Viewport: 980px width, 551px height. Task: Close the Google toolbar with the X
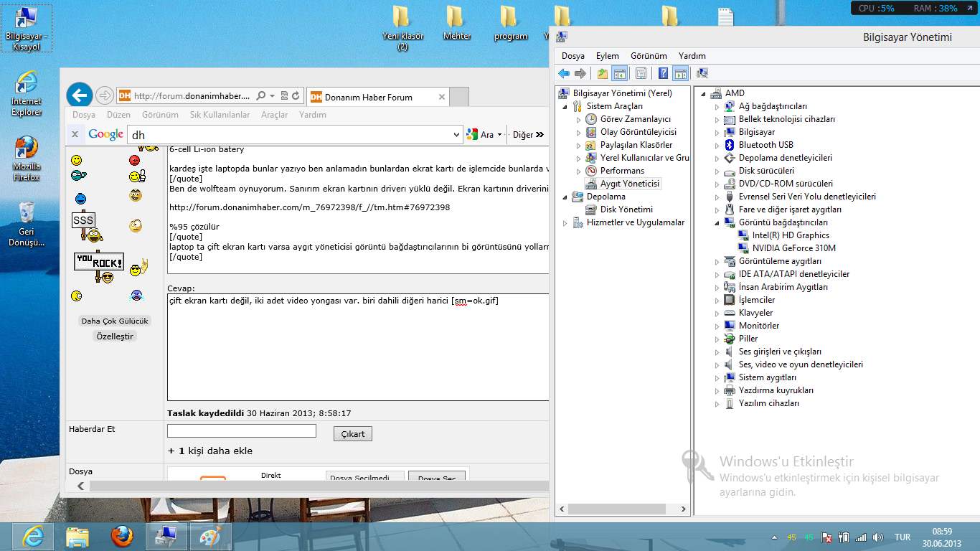(75, 134)
